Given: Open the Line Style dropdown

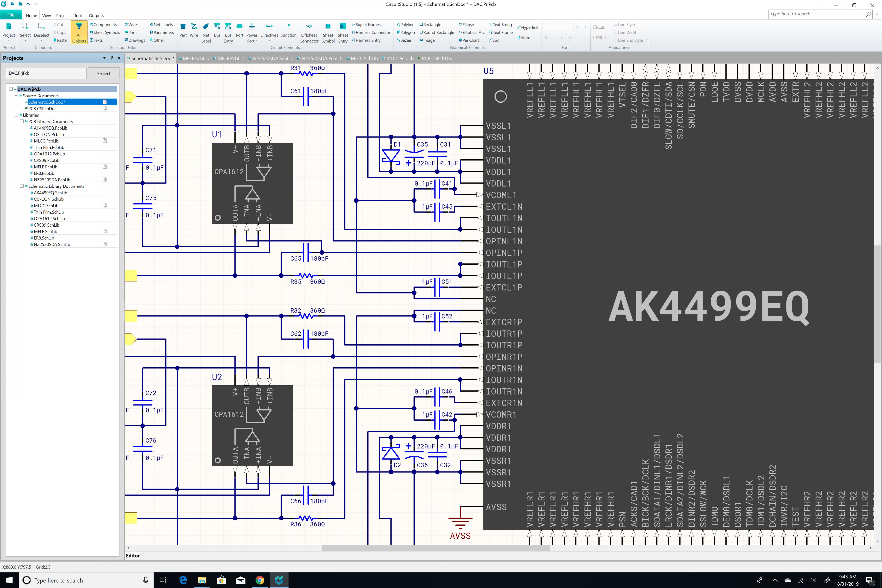Looking at the screenshot, I should (x=627, y=25).
